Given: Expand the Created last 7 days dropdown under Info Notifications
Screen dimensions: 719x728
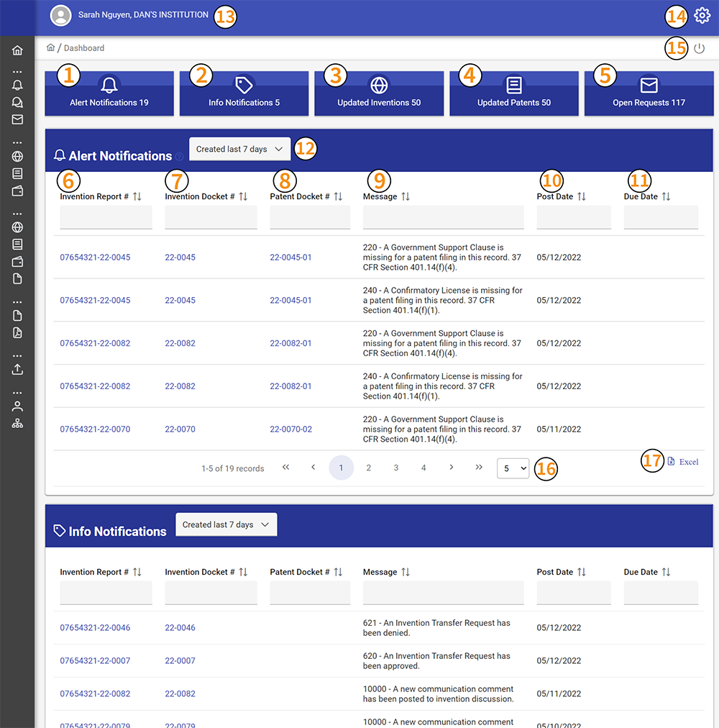Looking at the screenshot, I should click(x=226, y=524).
